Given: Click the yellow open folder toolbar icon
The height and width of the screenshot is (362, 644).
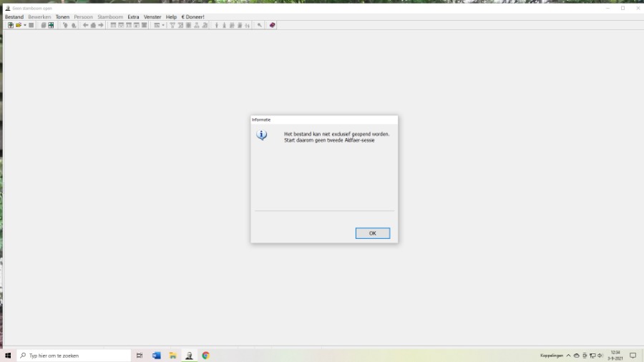Looking at the screenshot, I should [x=19, y=25].
